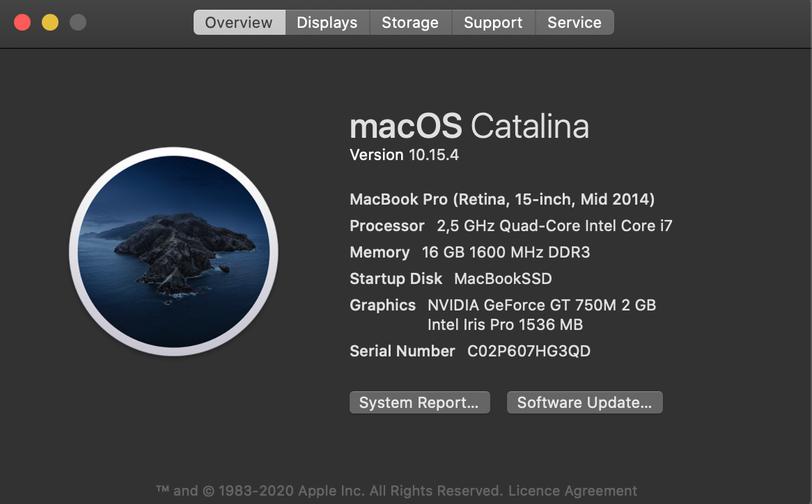
Task: Select the Support tab
Action: point(493,22)
